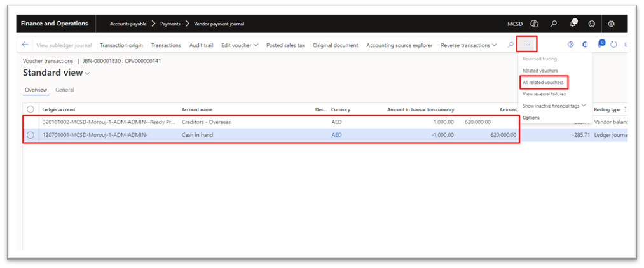Sort by Amount in transaction currency header
This screenshot has width=644, height=268.
tap(421, 109)
